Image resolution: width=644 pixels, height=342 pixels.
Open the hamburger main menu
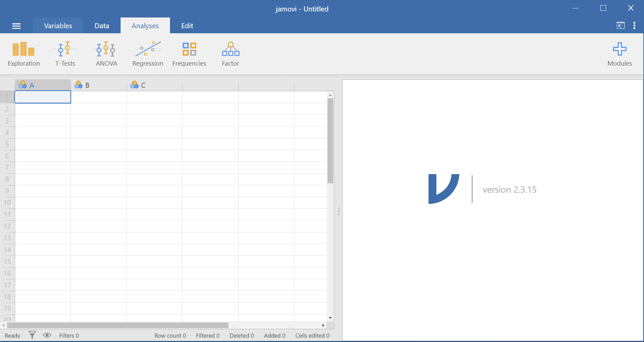16,26
